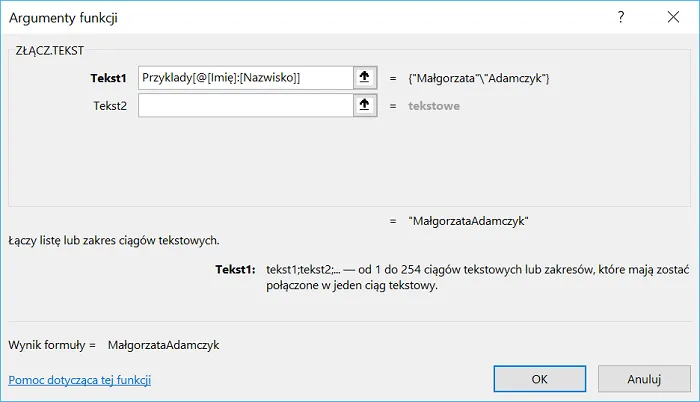Confirm the formula with OK
Viewport: 700px width, 402px height.
pyautogui.click(x=539, y=379)
